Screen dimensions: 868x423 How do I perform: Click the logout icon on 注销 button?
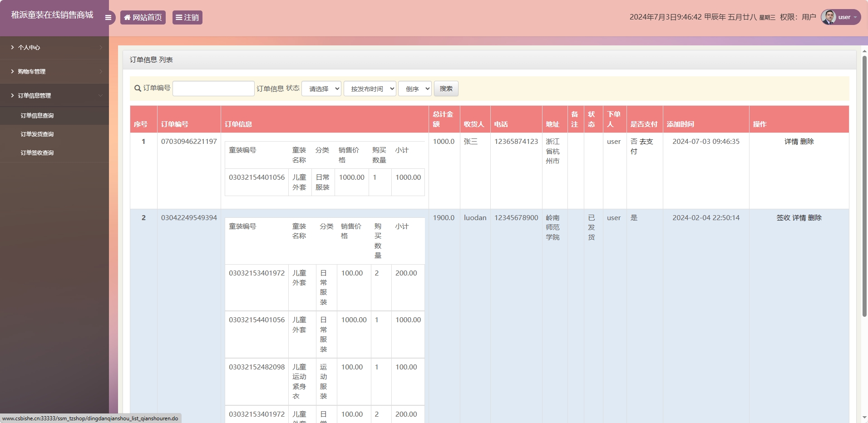pyautogui.click(x=179, y=17)
